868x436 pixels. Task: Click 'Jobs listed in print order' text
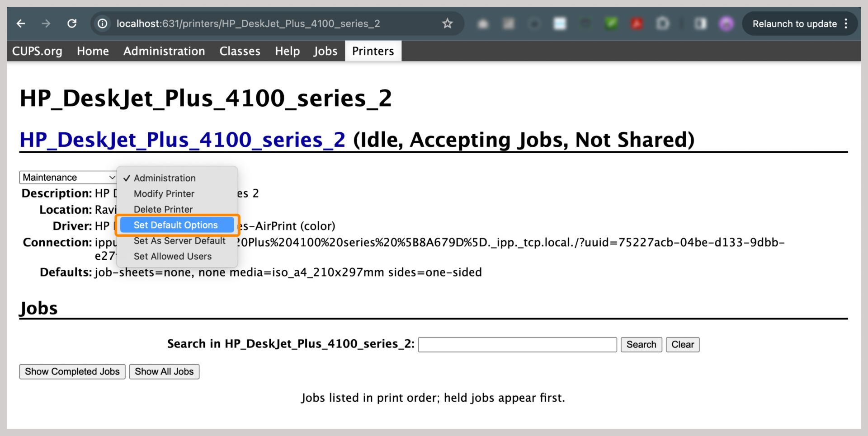(433, 398)
